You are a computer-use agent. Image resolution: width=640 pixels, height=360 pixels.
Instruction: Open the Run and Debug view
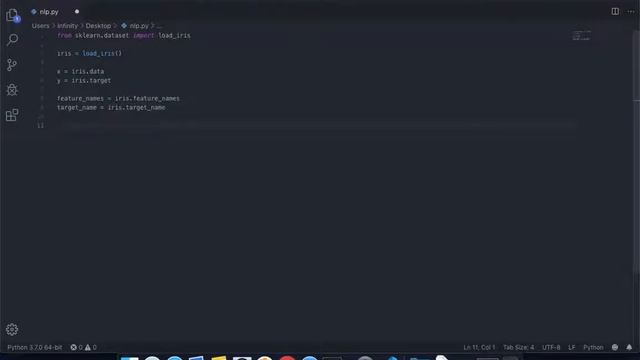click(12, 90)
